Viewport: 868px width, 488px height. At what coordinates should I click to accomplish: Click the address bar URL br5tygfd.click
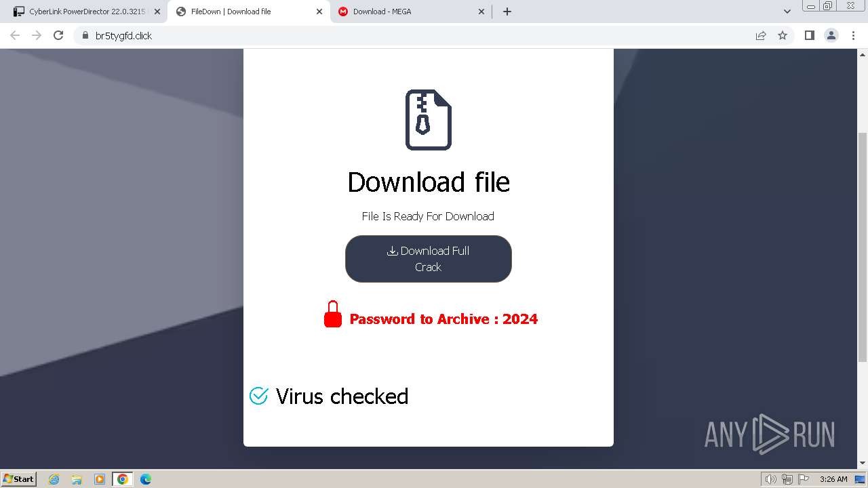coord(123,36)
